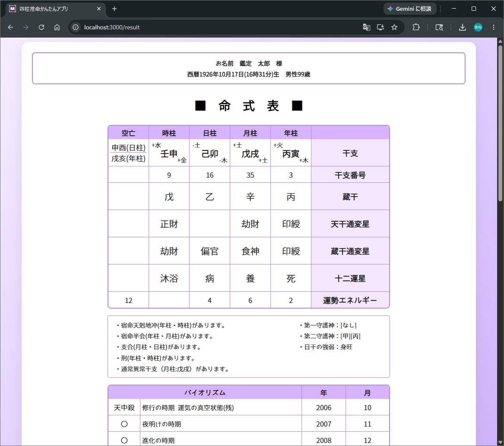Click the 通常異常干支 note line

[173, 369]
